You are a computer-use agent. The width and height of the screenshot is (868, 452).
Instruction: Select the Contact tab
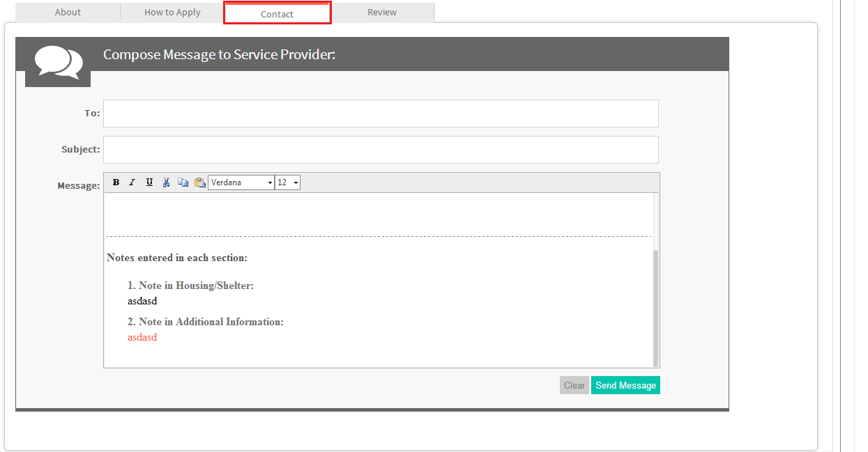(x=277, y=13)
